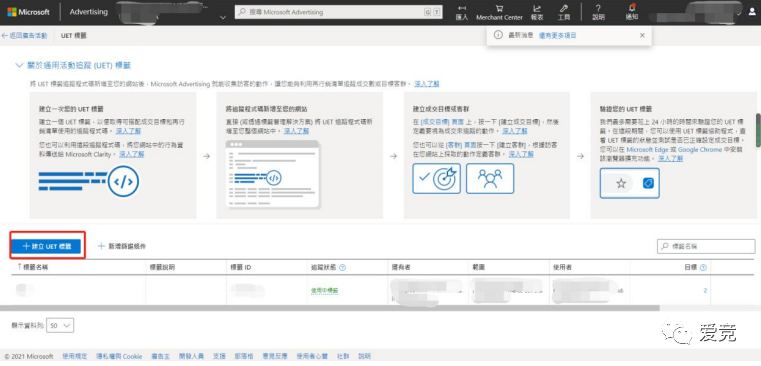Screen dimensions: 761x366
Task: Click the 搜尋 Microsoft Advertising search box
Action: (339, 12)
